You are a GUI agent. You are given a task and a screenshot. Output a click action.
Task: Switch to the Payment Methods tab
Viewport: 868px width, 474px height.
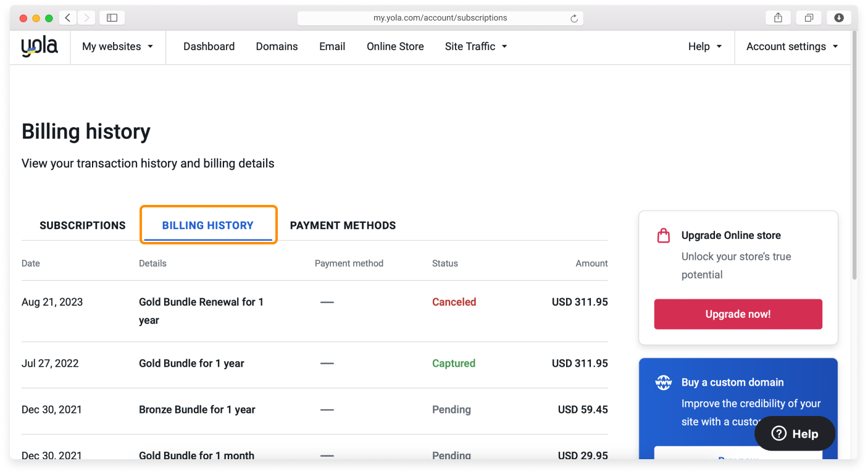click(x=343, y=225)
